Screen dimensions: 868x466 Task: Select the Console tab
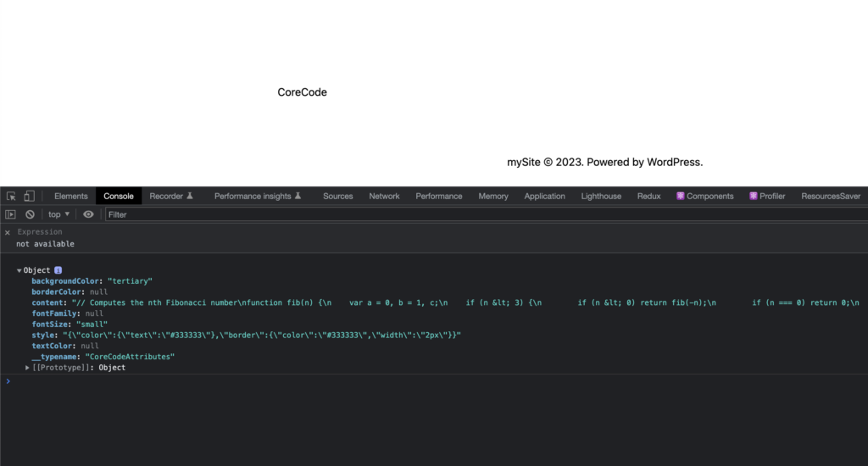point(119,196)
